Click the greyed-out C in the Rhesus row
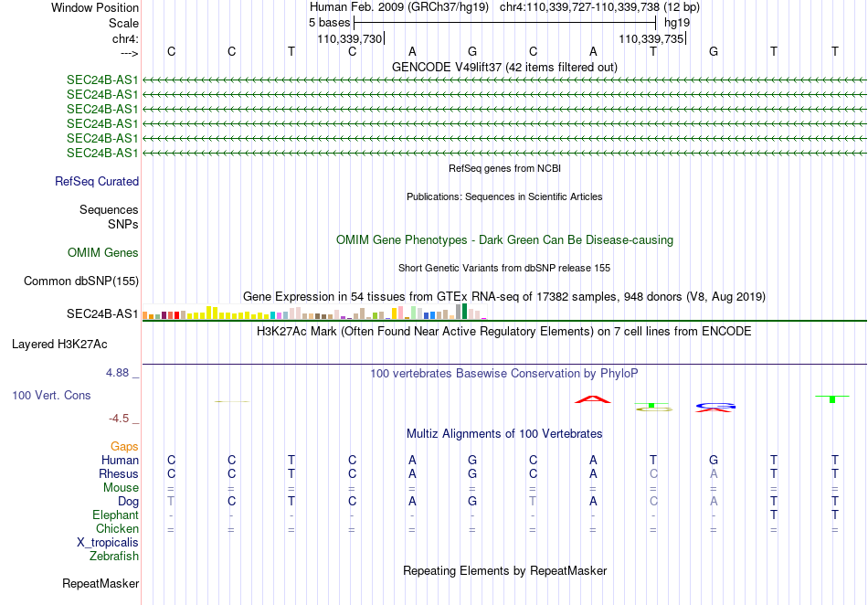 pyautogui.click(x=653, y=473)
